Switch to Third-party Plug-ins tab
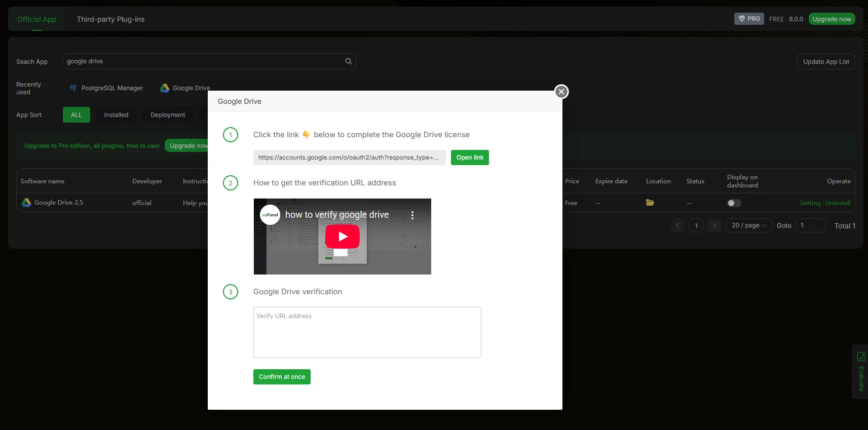 110,19
